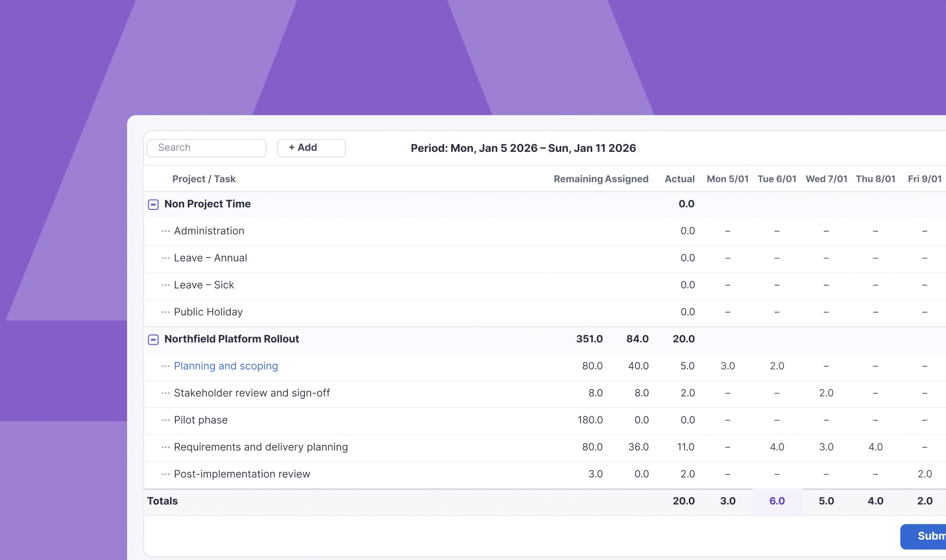Click the Monday total 3.0
The image size is (946, 560).
[728, 501]
